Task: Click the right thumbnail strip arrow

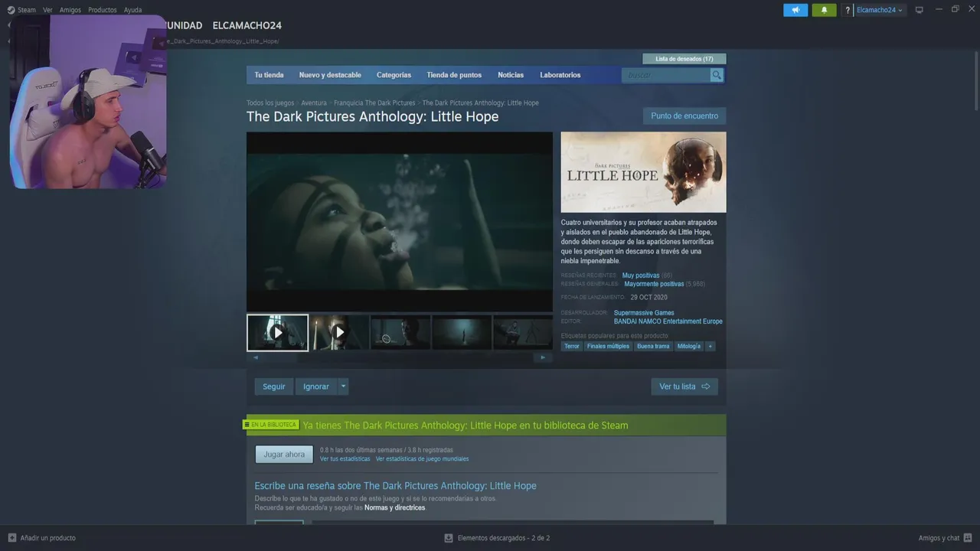Action: coord(543,357)
